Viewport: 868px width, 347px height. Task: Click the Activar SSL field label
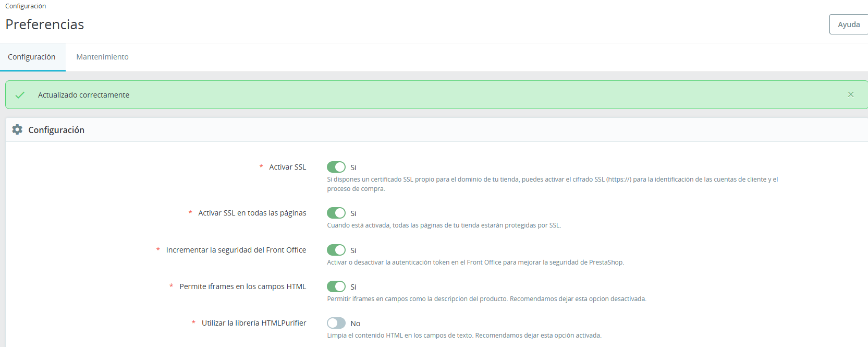point(287,167)
